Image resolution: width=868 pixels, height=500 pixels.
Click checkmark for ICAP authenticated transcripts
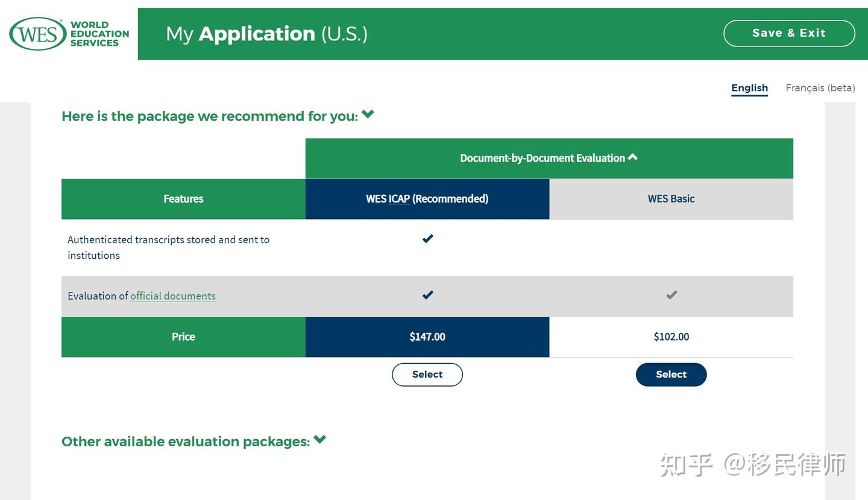click(x=427, y=239)
